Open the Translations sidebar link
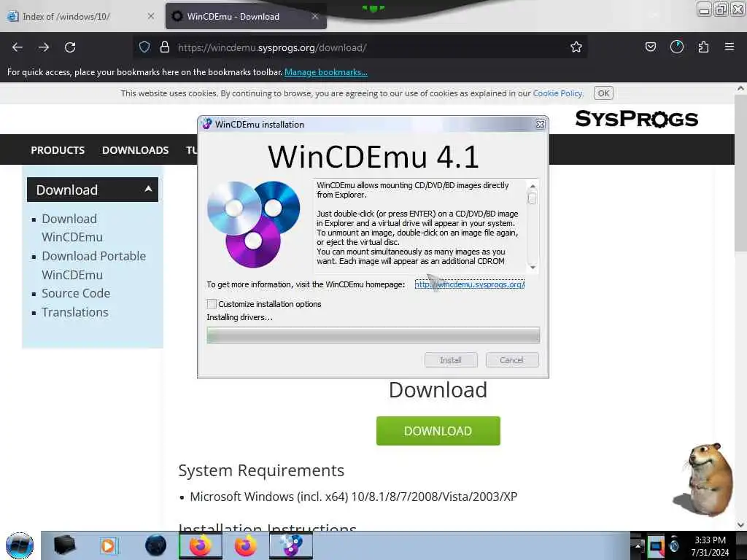The image size is (747, 560). (75, 312)
